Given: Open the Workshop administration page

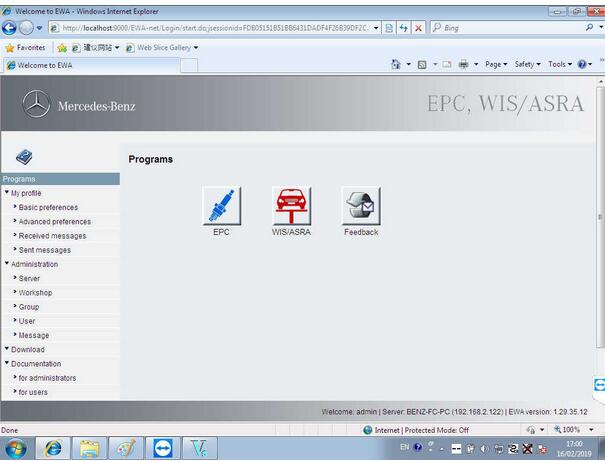Looking at the screenshot, I should pyautogui.click(x=35, y=293).
